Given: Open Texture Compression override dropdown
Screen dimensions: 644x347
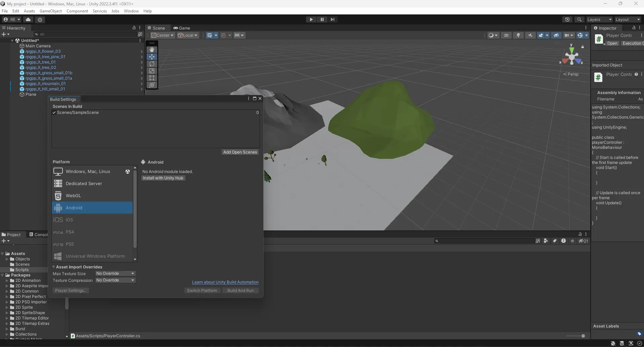Looking at the screenshot, I should (115, 280).
